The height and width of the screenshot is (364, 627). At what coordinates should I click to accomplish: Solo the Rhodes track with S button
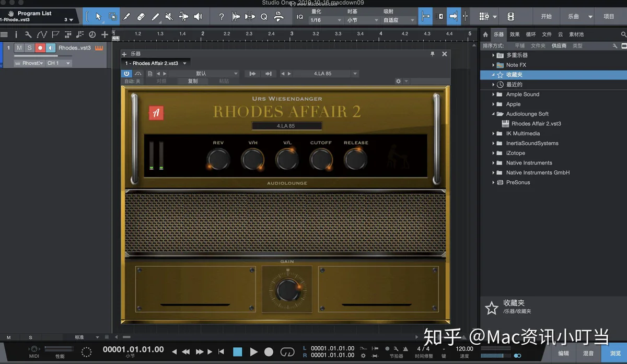coord(29,48)
